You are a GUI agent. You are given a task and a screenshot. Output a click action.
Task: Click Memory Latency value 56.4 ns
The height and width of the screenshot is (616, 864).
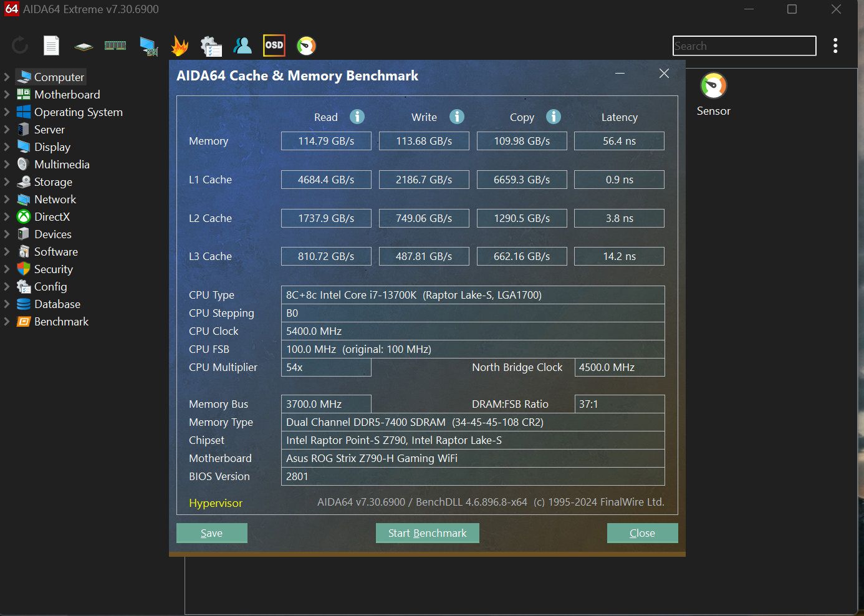(x=619, y=141)
